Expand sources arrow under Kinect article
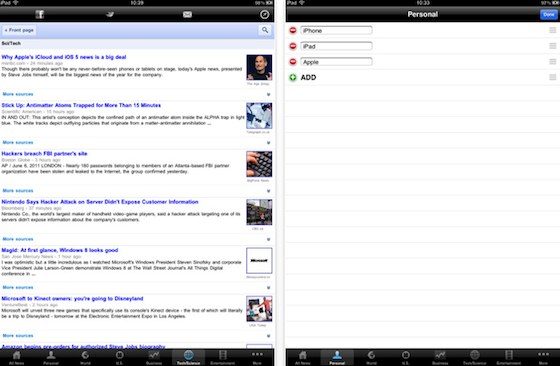 tap(269, 336)
